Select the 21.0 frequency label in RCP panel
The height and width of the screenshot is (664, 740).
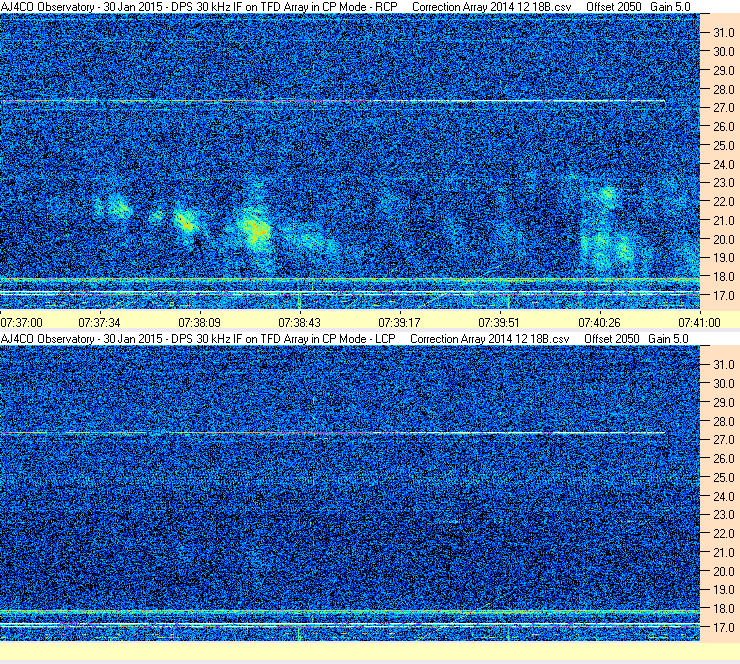tap(723, 220)
